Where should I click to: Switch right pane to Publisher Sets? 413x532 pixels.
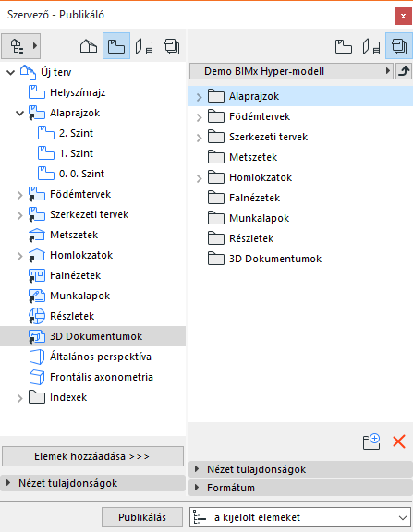click(399, 46)
